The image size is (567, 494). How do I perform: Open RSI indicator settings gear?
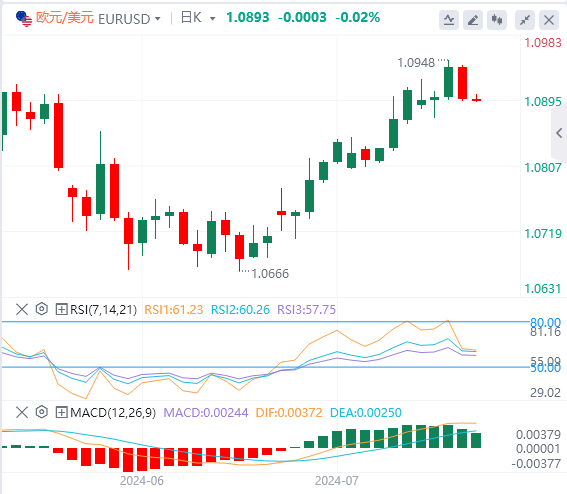pos(42,309)
